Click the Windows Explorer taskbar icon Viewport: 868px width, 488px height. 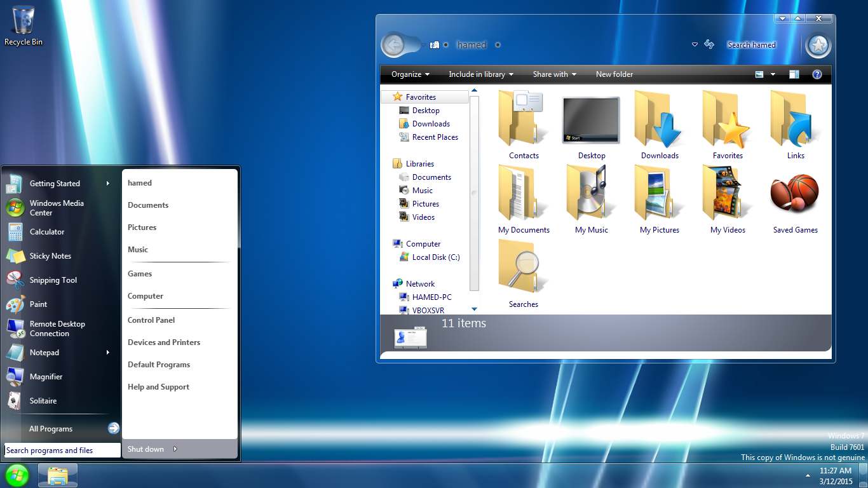click(57, 475)
